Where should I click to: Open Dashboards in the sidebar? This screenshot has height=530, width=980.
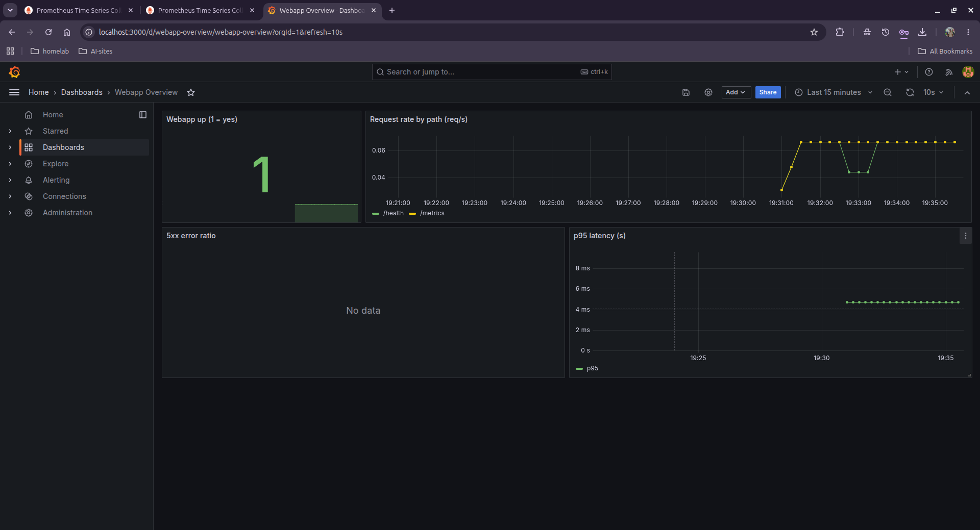63,147
